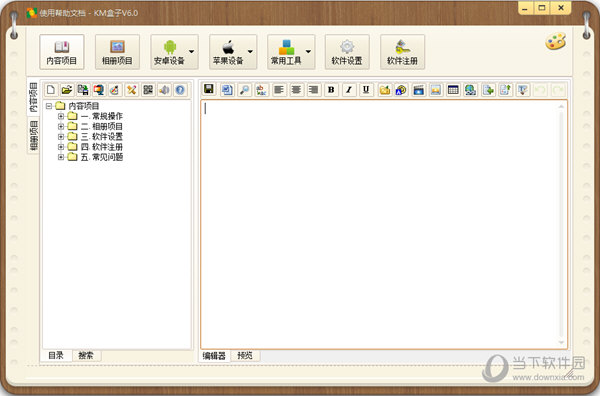Expand the 三. 软件设置 folder
The image size is (600, 396).
pos(61,137)
